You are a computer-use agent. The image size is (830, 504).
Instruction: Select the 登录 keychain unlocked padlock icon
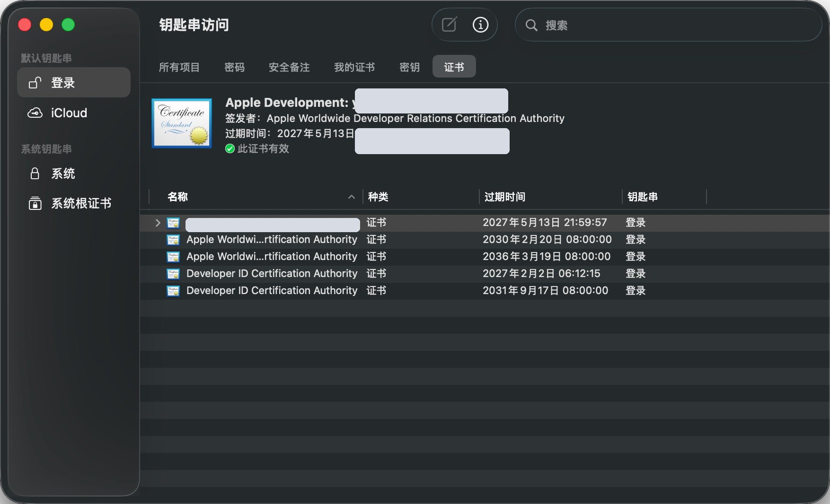(35, 83)
